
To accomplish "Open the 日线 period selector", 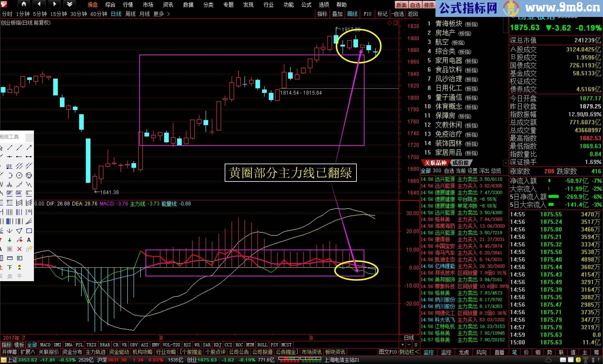I will point(116,14).
